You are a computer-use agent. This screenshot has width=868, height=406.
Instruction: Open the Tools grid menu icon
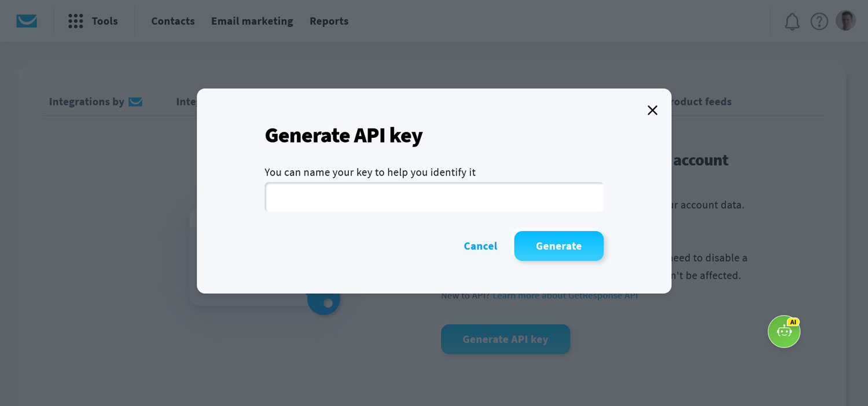tap(76, 21)
